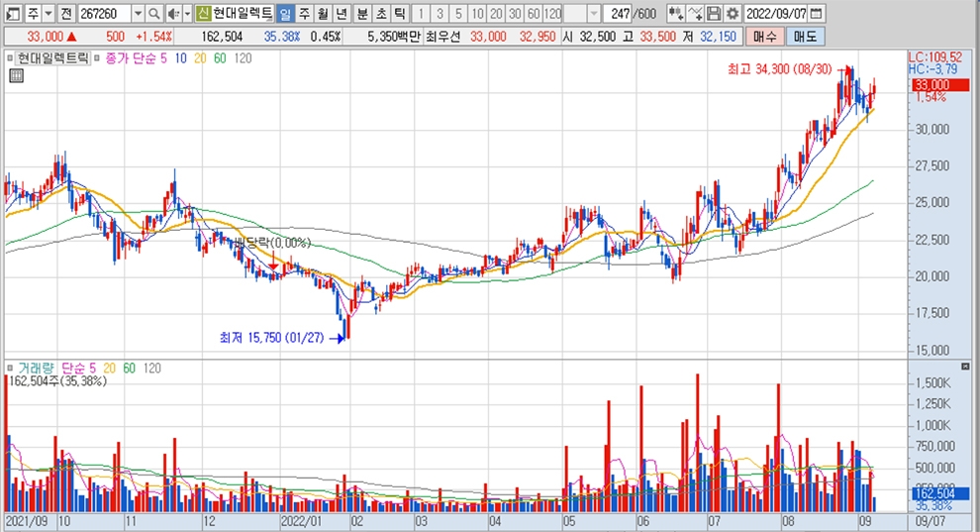The image size is (980, 532).
Task: Click the chart layout panel icon
Action: (13, 13)
